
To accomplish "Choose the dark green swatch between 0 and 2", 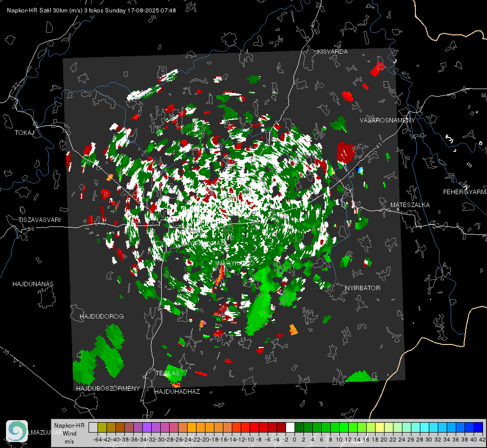I will [299, 427].
